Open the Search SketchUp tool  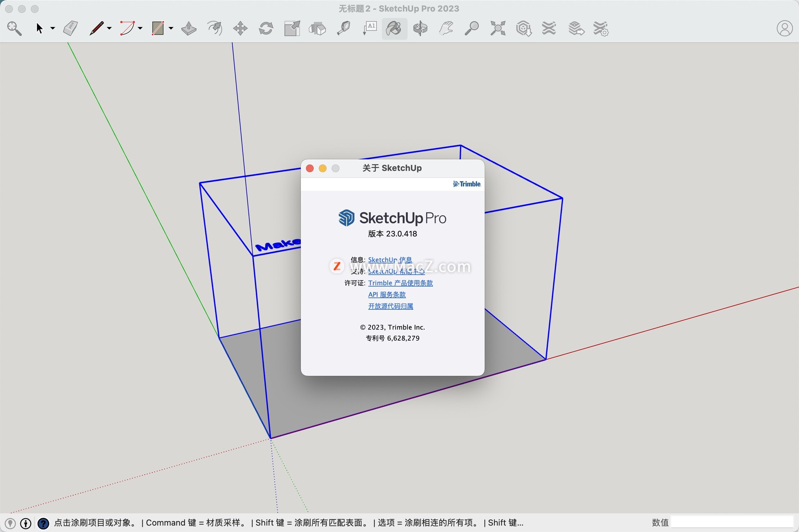pyautogui.click(x=14, y=28)
